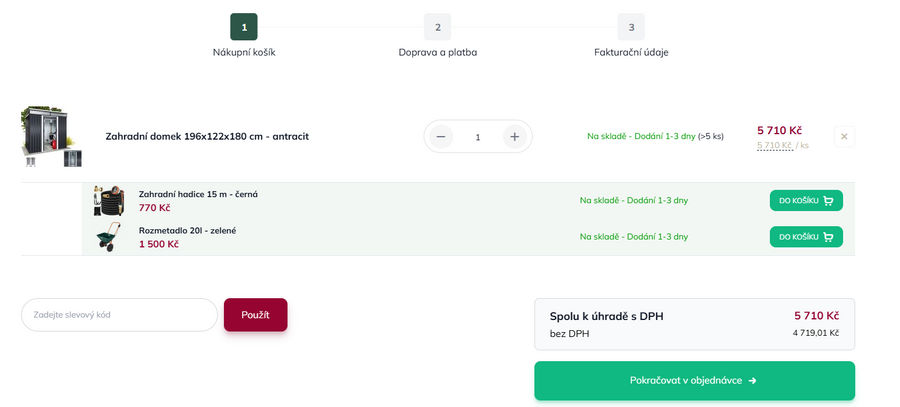Proceed with Pokračovat v objednávce button
The height and width of the screenshot is (407, 900).
pos(694,381)
